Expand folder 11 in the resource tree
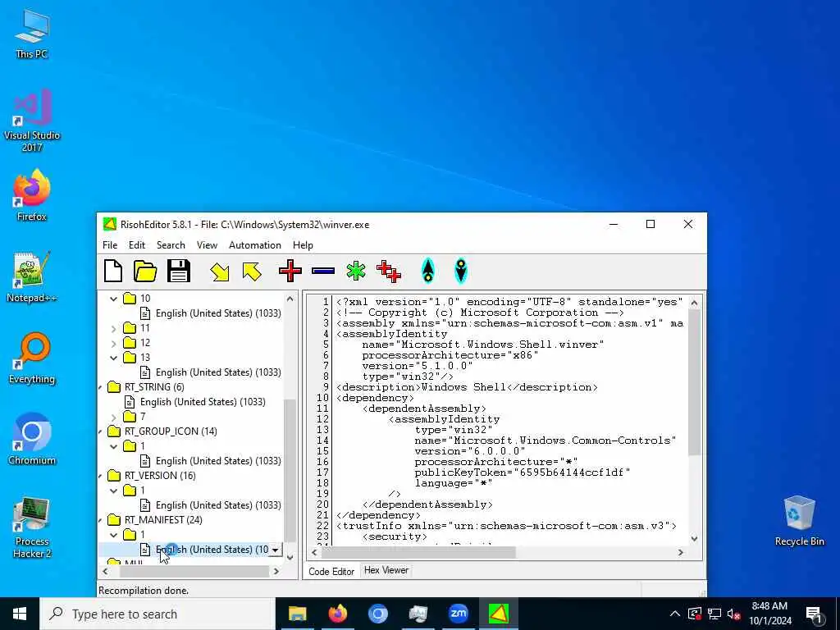This screenshot has width=840, height=630. click(x=113, y=328)
